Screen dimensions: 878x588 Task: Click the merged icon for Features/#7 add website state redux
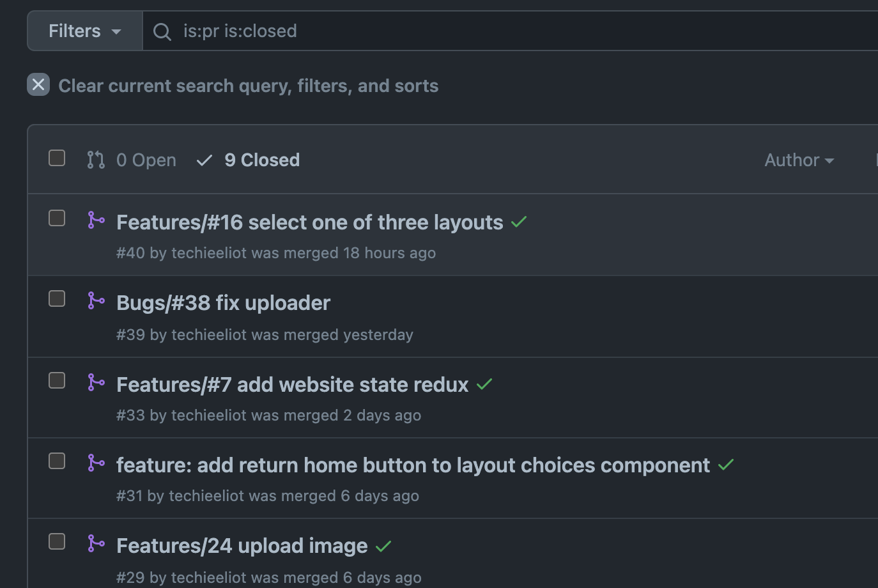click(96, 382)
